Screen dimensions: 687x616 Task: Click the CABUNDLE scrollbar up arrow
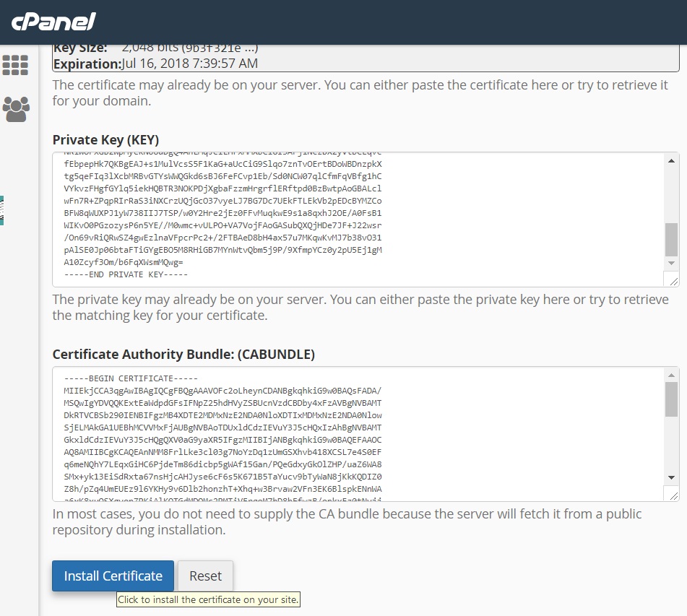671,375
